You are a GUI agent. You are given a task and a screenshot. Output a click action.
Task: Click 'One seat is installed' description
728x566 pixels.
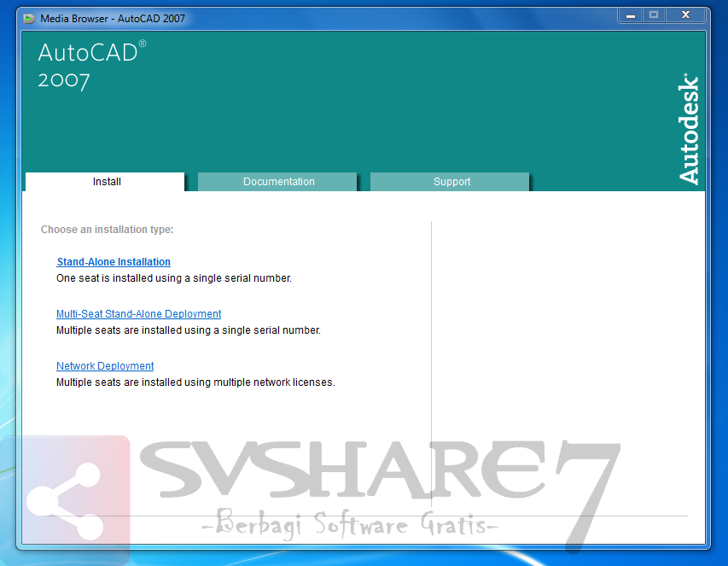click(x=174, y=278)
